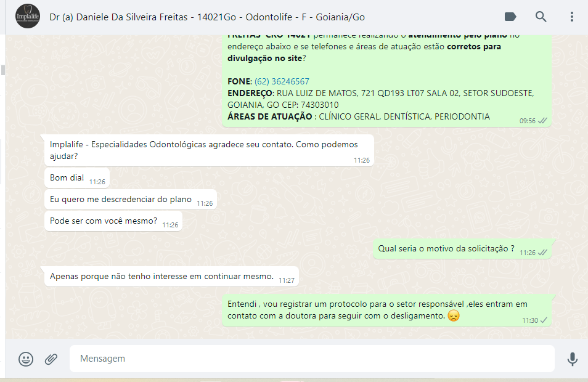Viewport: 588px width, 382px height.
Task: Open the three-dot chat menu
Action: 572,17
